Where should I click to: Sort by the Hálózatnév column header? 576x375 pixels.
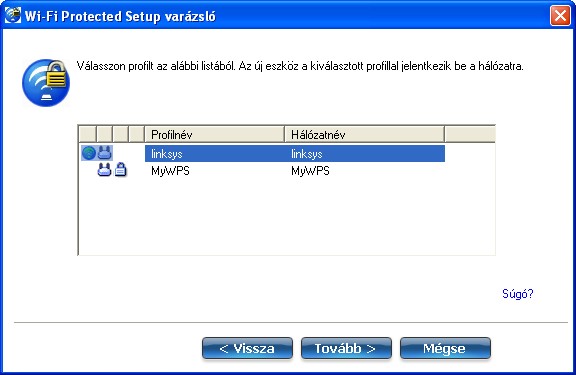(x=364, y=134)
